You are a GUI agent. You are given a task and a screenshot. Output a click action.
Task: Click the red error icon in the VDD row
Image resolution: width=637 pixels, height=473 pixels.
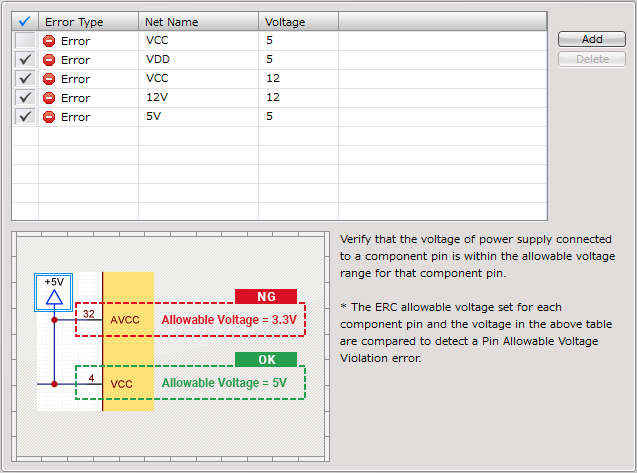[49, 60]
